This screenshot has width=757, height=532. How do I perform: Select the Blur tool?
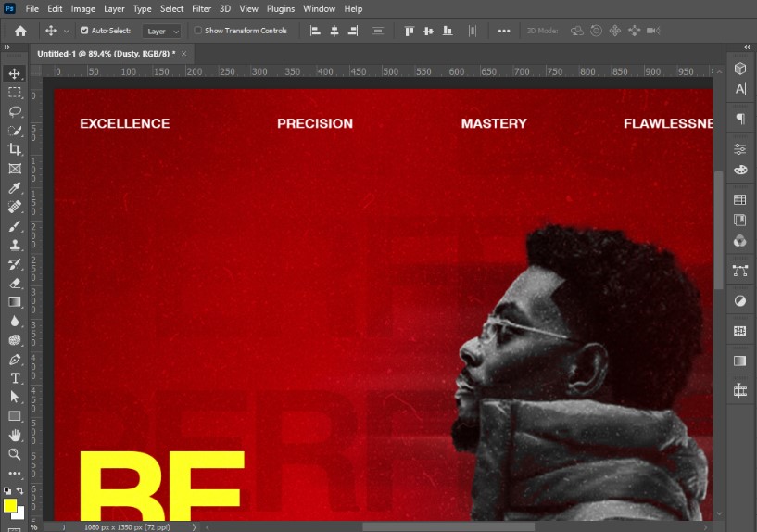(15, 321)
